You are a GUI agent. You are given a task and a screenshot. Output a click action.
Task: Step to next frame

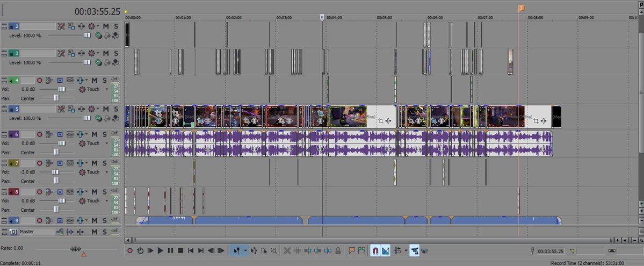click(221, 250)
